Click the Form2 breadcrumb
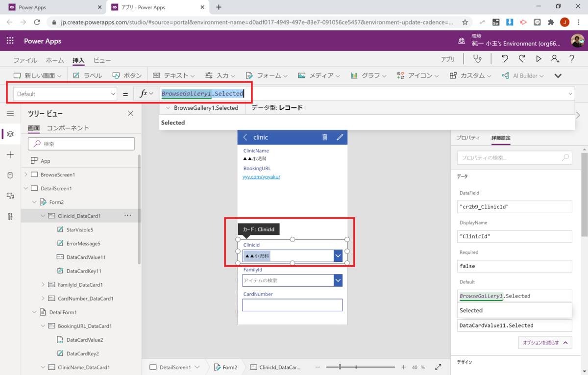Screen dimensions: 588x375 tap(226, 367)
